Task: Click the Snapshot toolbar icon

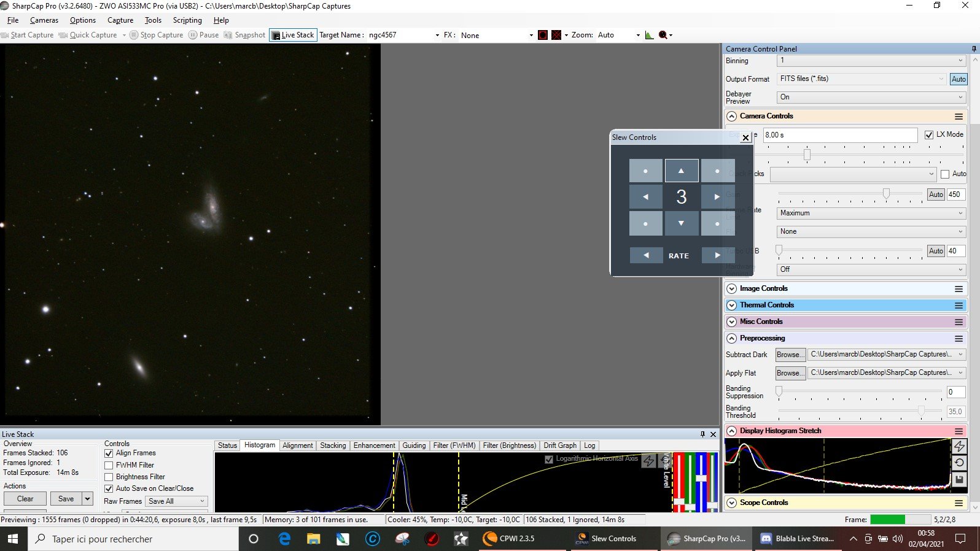Action: [228, 35]
